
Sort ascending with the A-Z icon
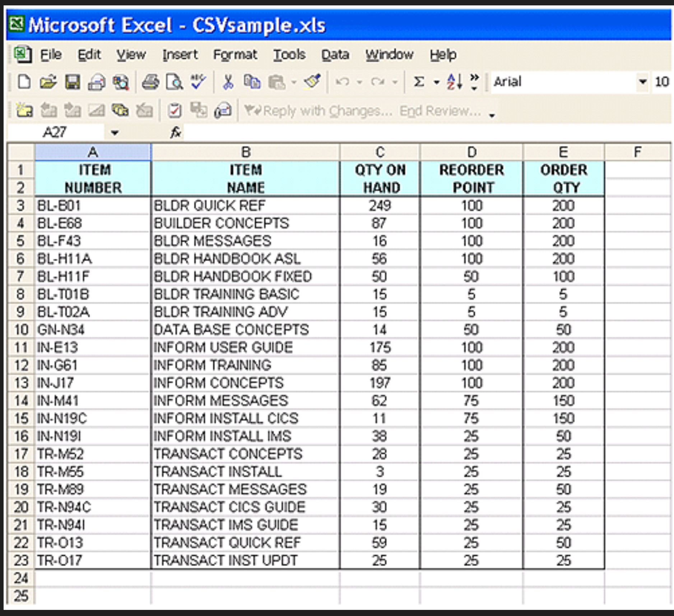(455, 82)
